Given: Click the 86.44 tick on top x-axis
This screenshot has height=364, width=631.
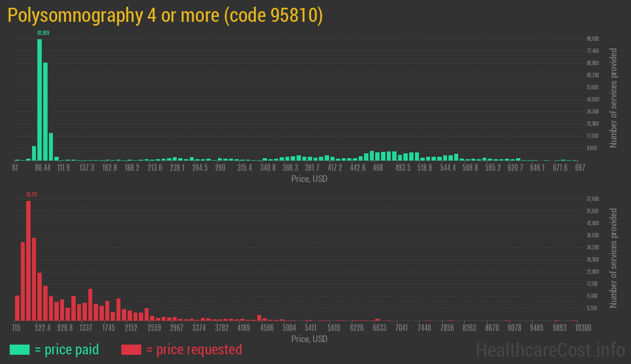Looking at the screenshot, I should pos(43,168).
